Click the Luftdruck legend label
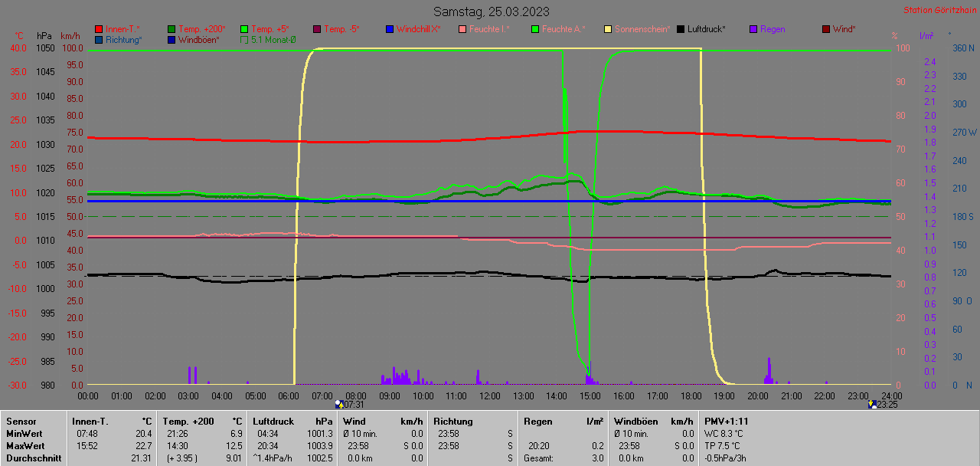Image resolution: width=980 pixels, height=466 pixels. point(707,29)
